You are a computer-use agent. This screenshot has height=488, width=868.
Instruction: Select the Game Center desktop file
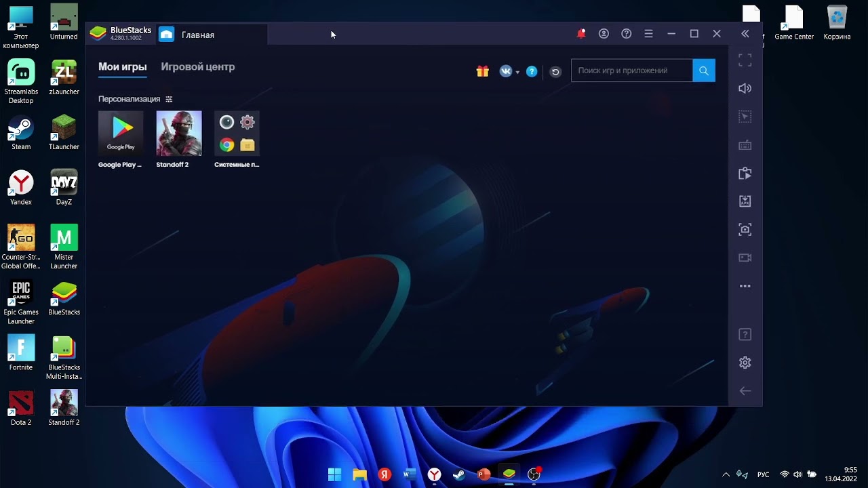tap(794, 23)
